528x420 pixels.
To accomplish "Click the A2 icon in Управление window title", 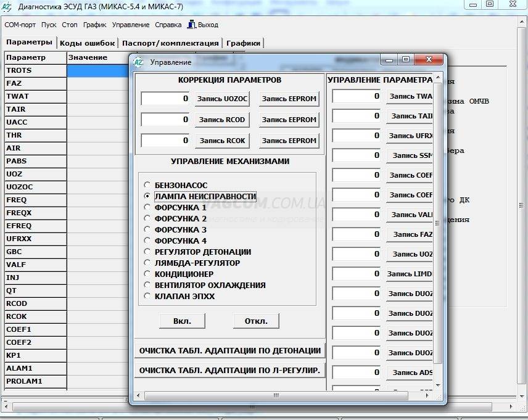I will tap(138, 62).
